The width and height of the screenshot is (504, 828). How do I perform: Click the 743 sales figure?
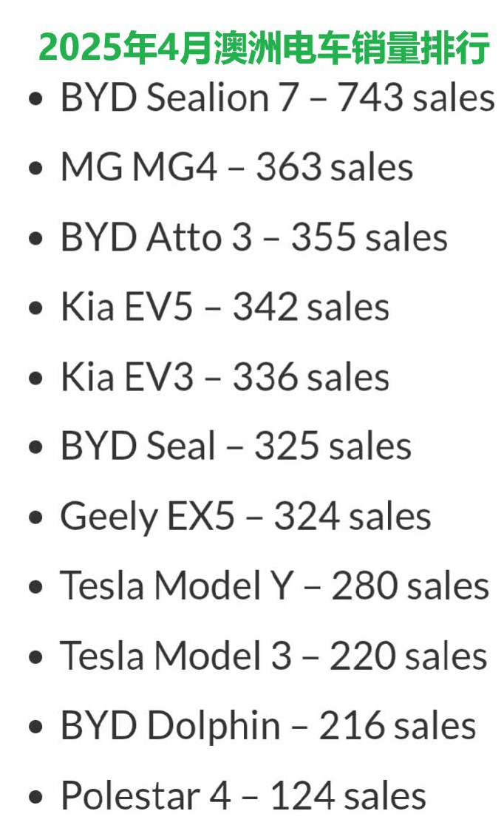click(x=416, y=98)
